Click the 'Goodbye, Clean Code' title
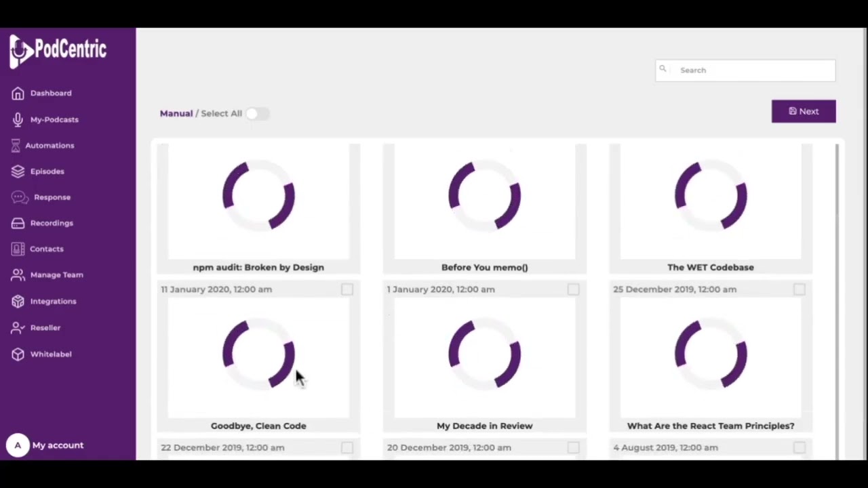Viewport: 868px width, 488px height. click(x=258, y=426)
